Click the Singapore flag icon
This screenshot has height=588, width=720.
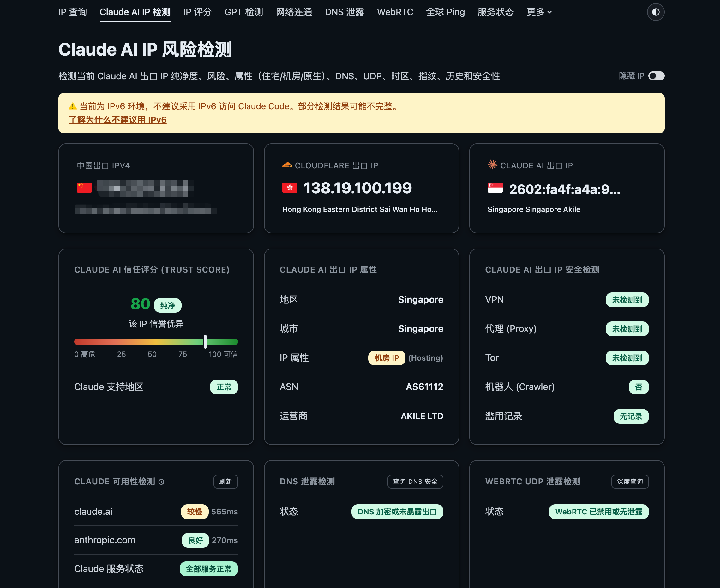(495, 188)
